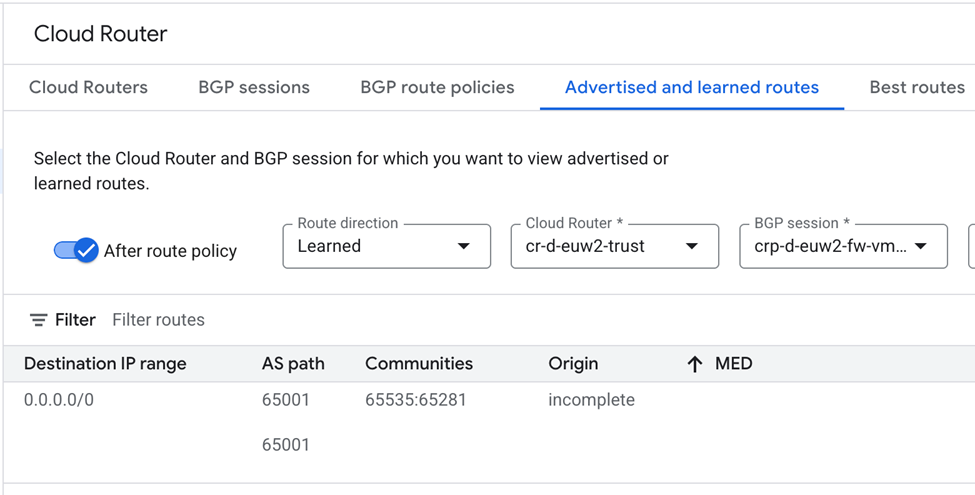Click the Origin column header
The width and height of the screenshot is (975, 495).
(x=573, y=364)
